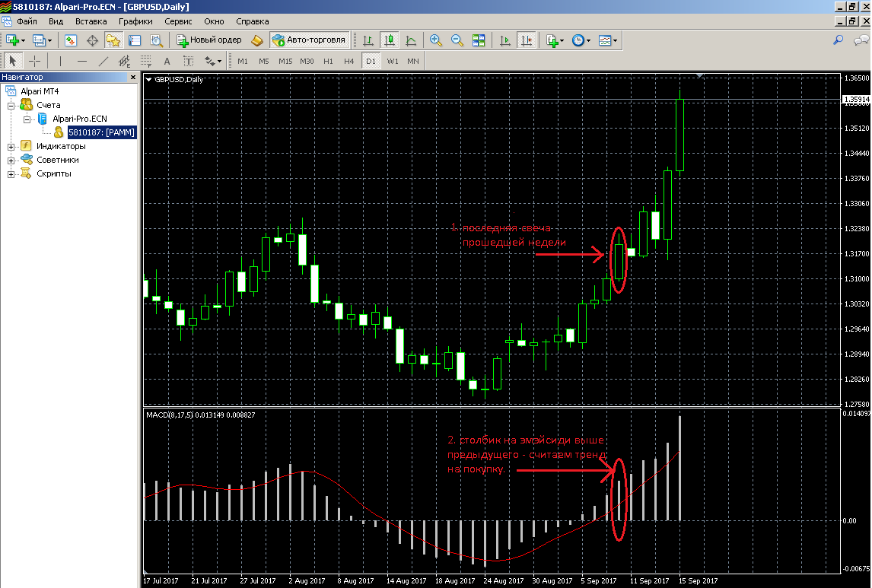Image resolution: width=872 pixels, height=588 pixels.
Task: Zoom in the chart with plus magnifier
Action: pos(436,40)
